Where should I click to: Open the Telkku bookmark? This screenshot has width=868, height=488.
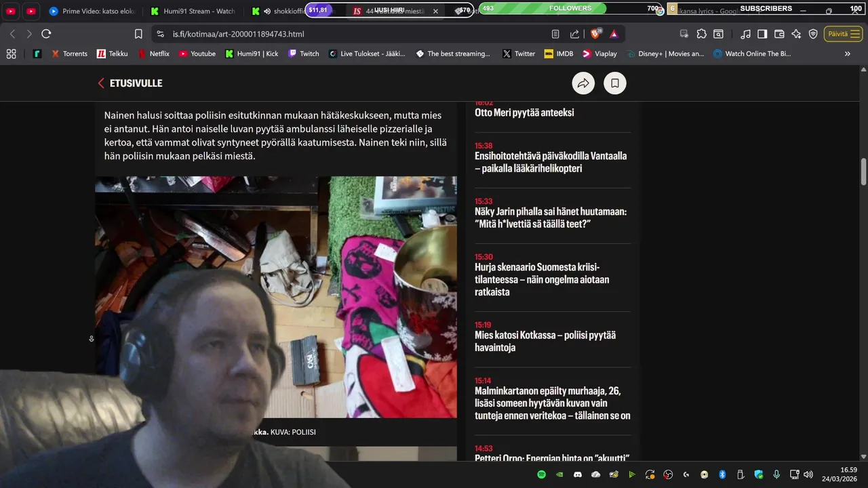pos(113,54)
